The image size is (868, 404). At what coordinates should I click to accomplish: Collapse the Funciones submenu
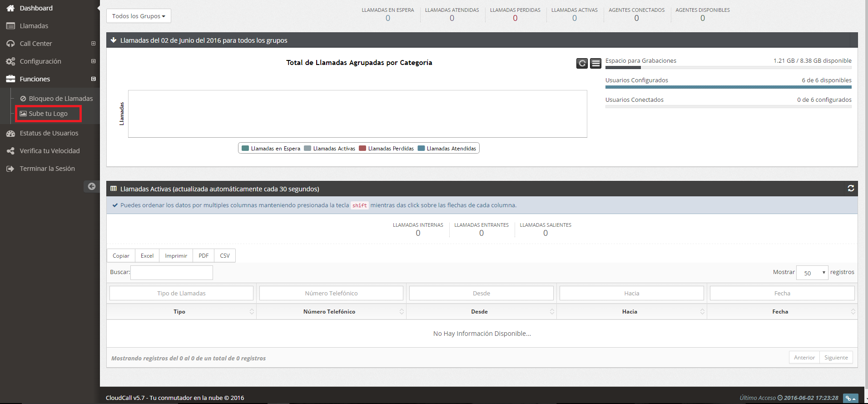(x=93, y=79)
